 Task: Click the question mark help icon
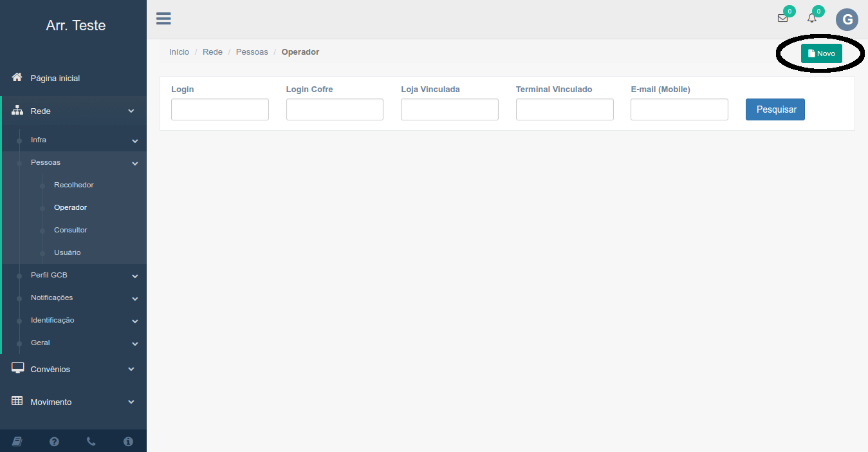coord(54,441)
